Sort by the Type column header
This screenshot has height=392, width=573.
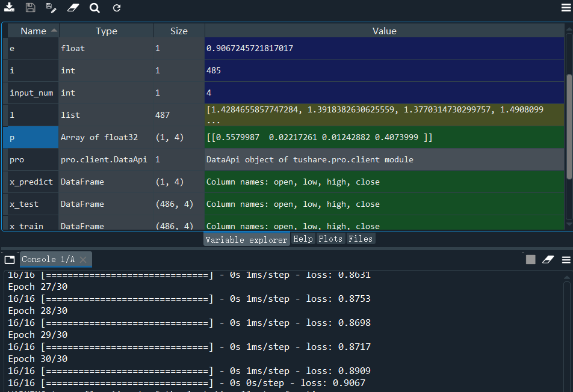(x=107, y=31)
